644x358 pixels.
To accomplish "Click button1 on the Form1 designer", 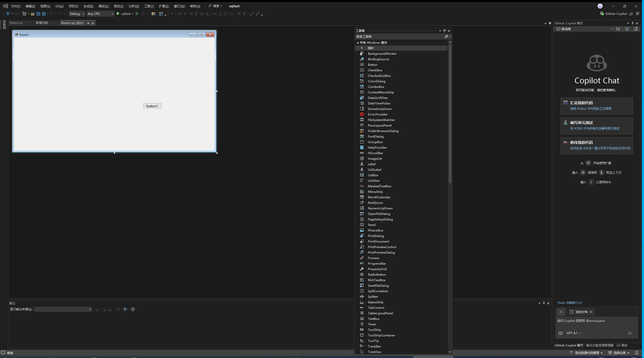I will pos(152,106).
